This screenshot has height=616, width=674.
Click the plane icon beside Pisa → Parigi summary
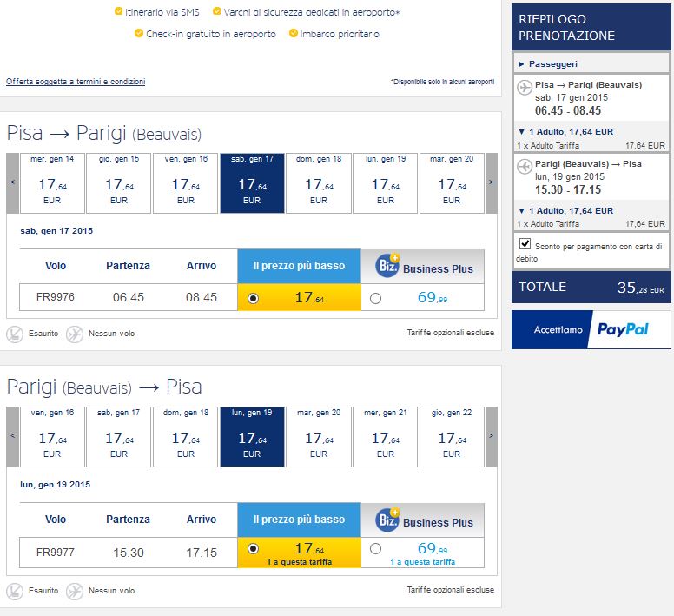tap(525, 87)
